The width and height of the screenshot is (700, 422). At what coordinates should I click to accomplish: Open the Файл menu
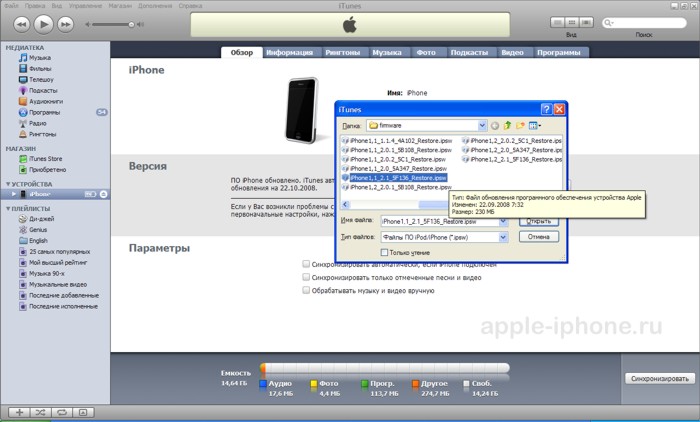11,6
